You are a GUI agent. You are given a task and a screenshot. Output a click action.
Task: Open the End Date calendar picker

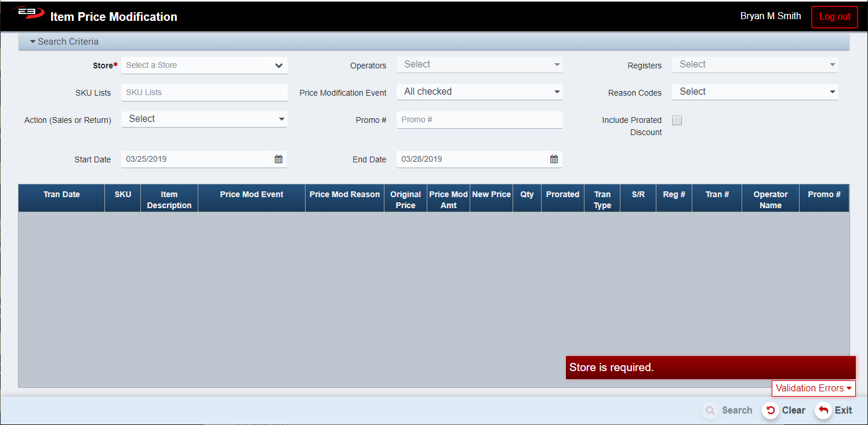click(554, 159)
